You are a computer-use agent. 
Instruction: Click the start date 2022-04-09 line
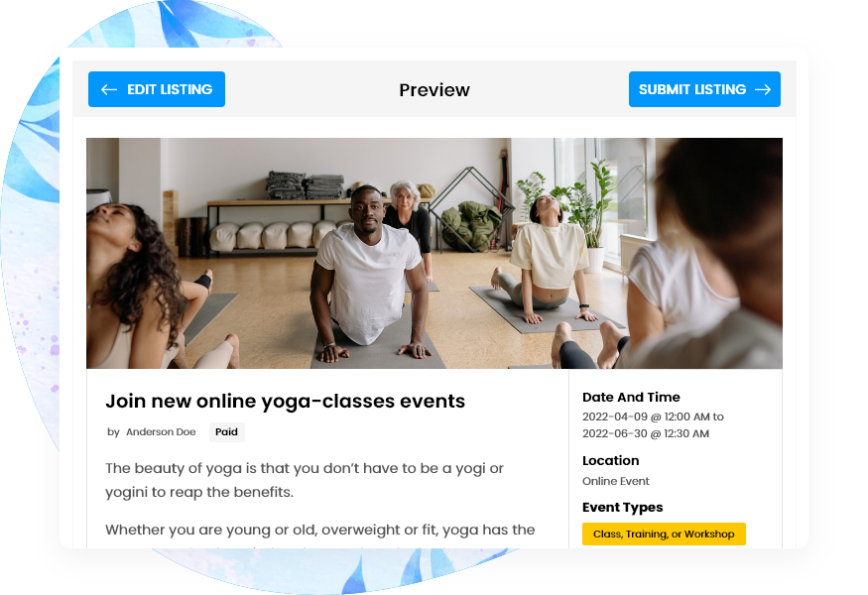tap(653, 416)
